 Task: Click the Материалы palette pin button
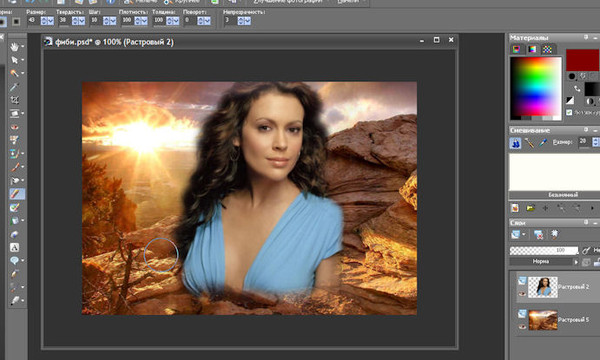[586, 37]
